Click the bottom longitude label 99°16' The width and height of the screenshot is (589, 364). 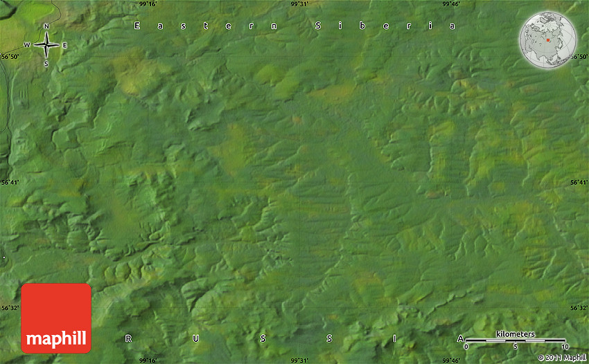pyautogui.click(x=148, y=361)
